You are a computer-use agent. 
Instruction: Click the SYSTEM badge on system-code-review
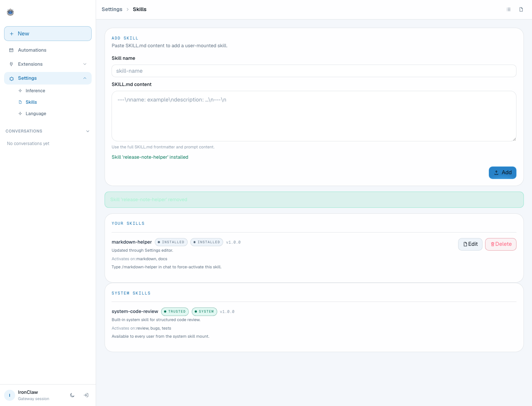pyautogui.click(x=204, y=312)
